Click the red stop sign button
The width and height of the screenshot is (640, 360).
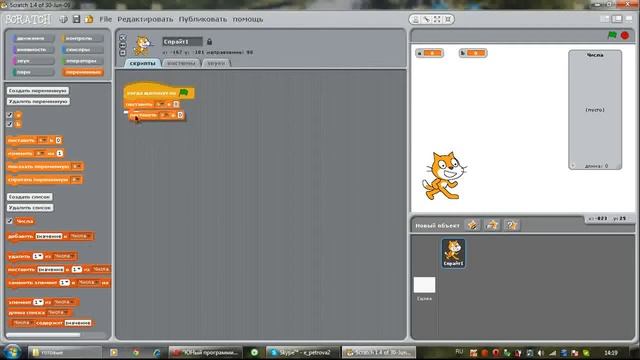click(x=624, y=36)
